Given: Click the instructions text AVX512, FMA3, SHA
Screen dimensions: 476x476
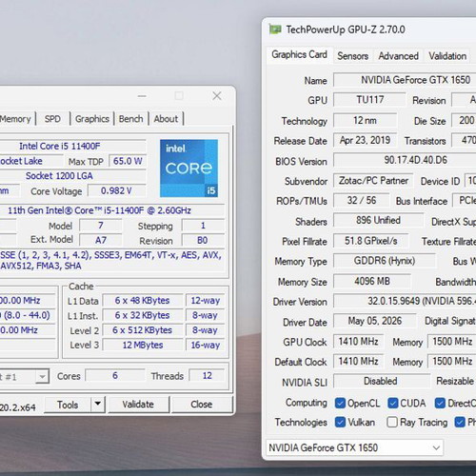Looking at the screenshot, I should (x=41, y=266).
